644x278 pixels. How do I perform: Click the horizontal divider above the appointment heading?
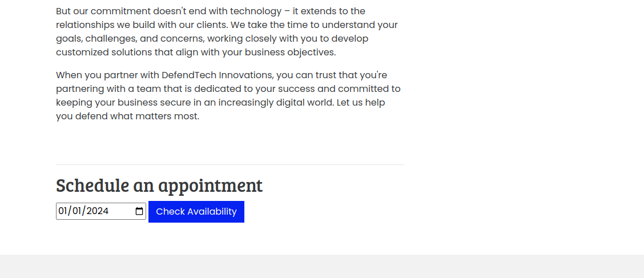click(230, 164)
